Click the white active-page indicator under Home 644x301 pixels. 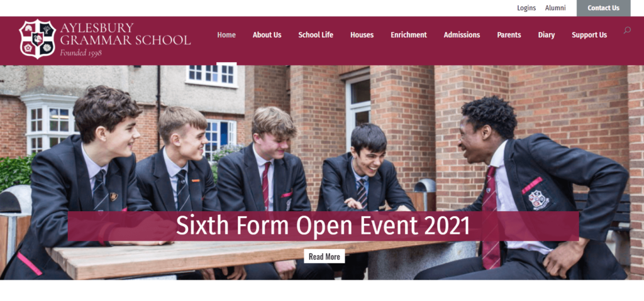[226, 63]
